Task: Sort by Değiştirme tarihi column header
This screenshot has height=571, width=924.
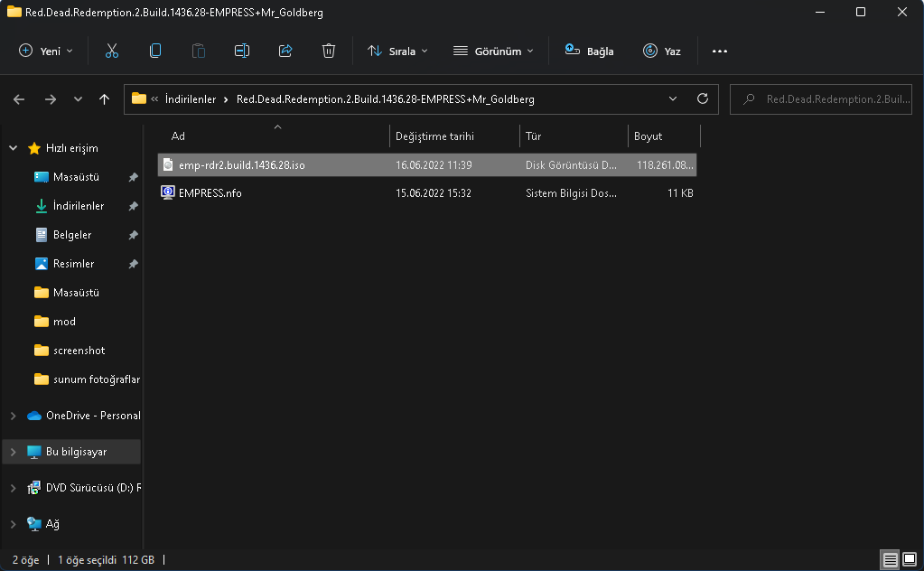Action: click(434, 136)
